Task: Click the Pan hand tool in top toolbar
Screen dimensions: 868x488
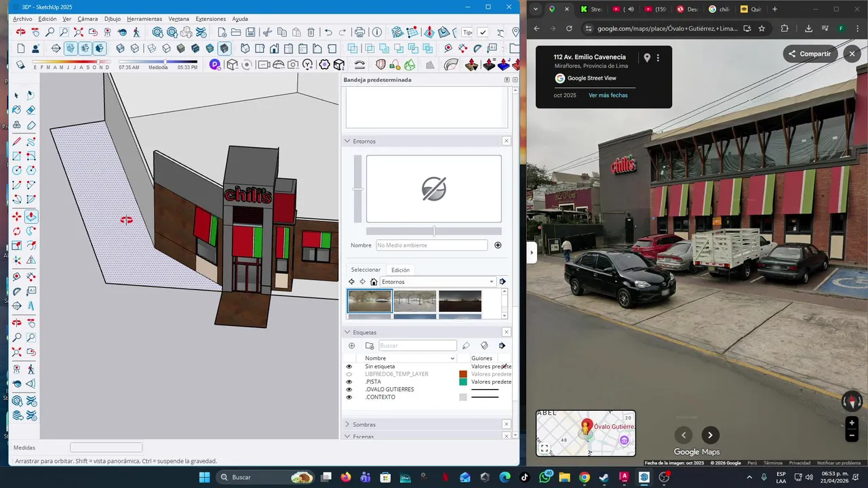Action: [x=35, y=32]
